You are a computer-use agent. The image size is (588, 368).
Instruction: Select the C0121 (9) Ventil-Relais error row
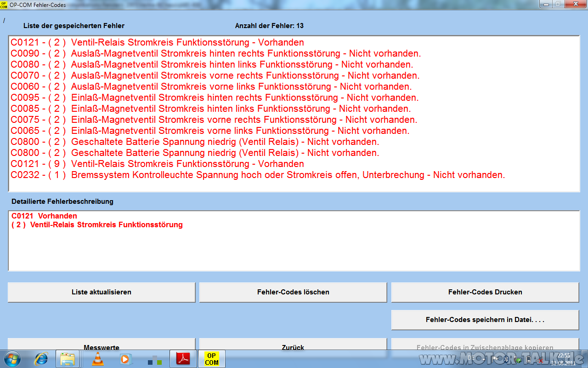[x=157, y=164]
